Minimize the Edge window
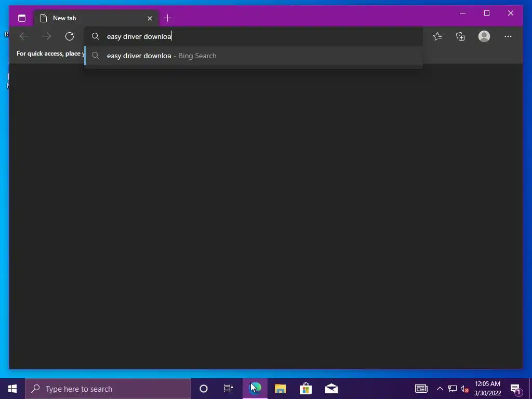The height and width of the screenshot is (399, 532). [x=463, y=13]
